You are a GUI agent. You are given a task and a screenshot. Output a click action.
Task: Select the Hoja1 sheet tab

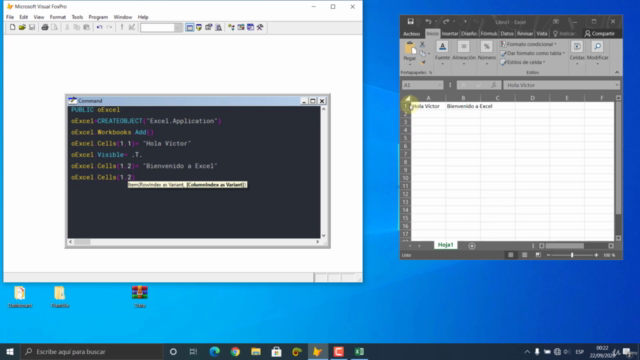pyautogui.click(x=445, y=245)
